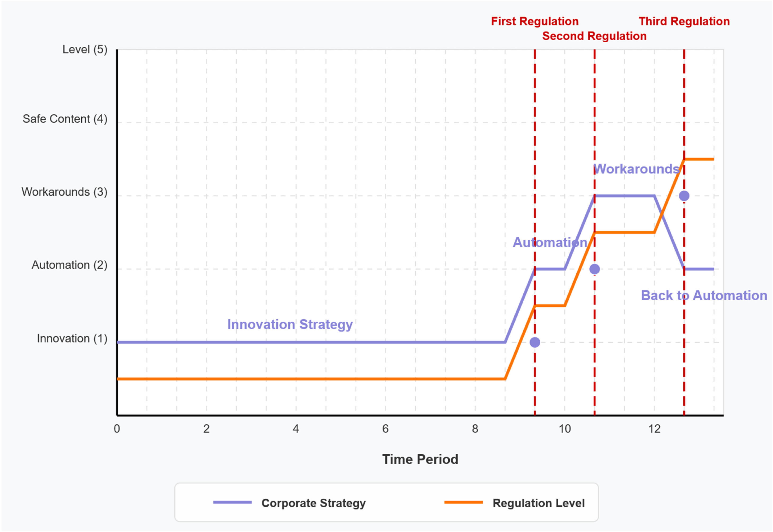Click the 6 tick on the time axis
This screenshot has height=532, width=773.
point(386,429)
